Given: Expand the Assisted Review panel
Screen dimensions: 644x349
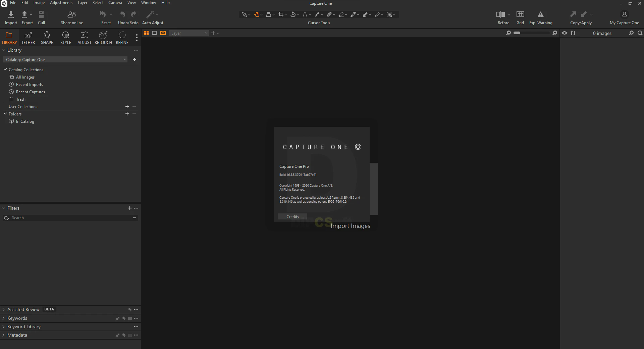Looking at the screenshot, I should pos(4,309).
